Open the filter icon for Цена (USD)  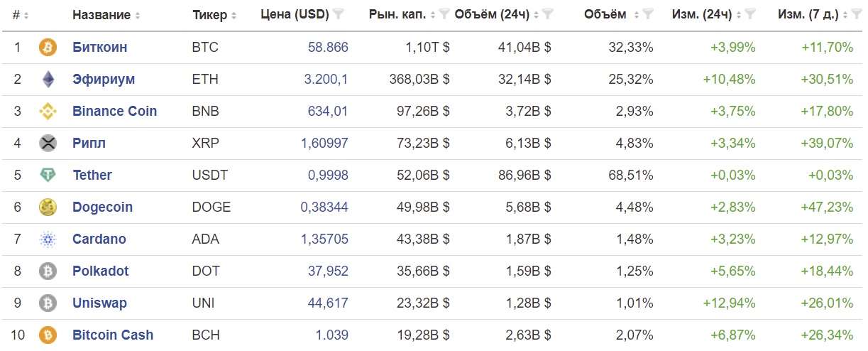(x=339, y=14)
